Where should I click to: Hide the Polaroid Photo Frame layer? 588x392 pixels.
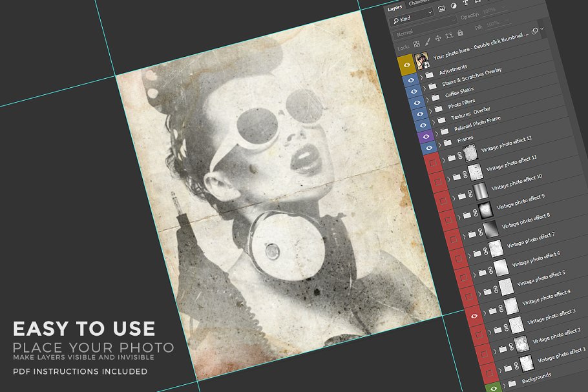click(426, 136)
